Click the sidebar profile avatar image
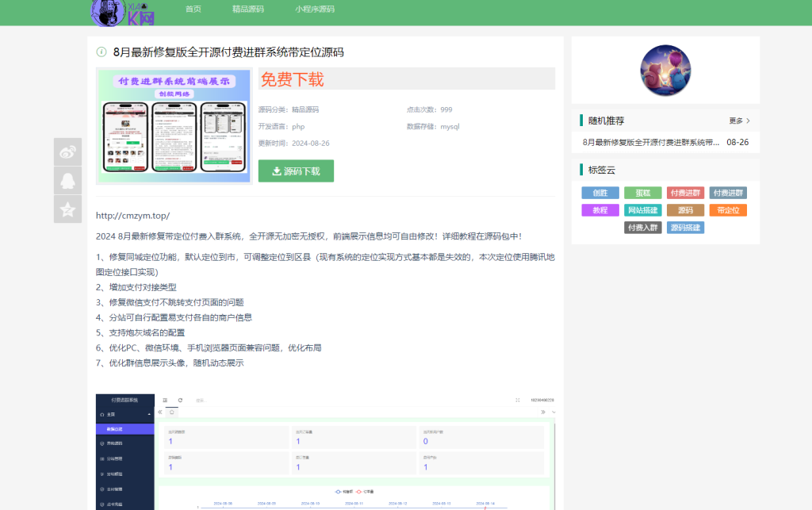Viewport: 812px width, 510px height. click(x=665, y=71)
